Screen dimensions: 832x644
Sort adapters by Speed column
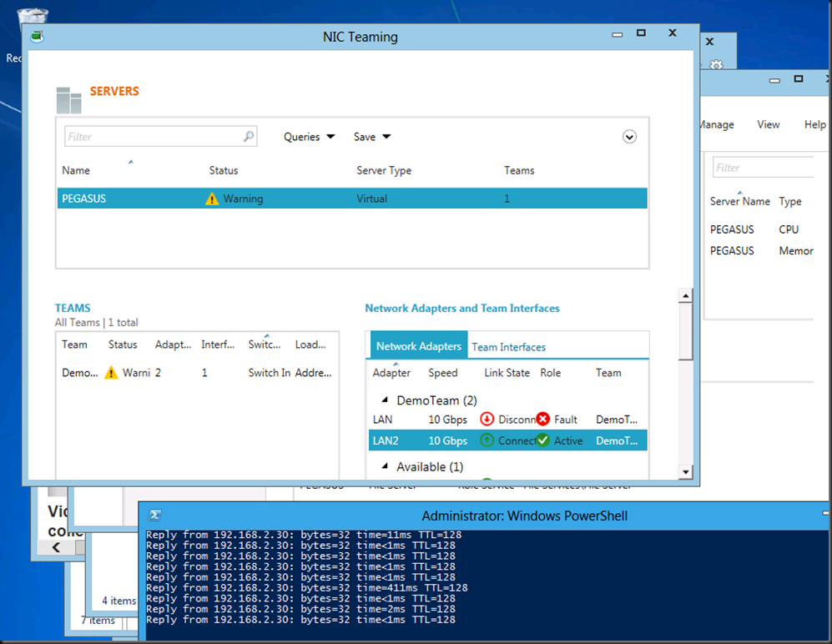[442, 372]
